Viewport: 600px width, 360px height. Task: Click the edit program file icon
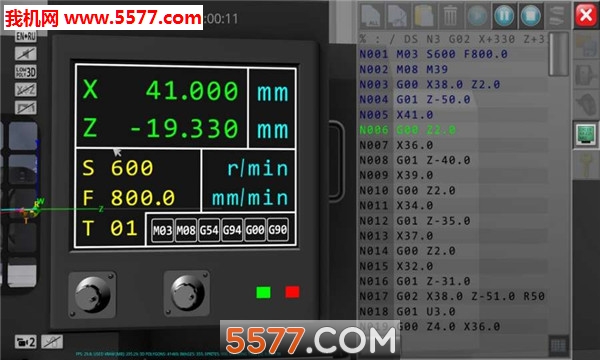point(397,16)
